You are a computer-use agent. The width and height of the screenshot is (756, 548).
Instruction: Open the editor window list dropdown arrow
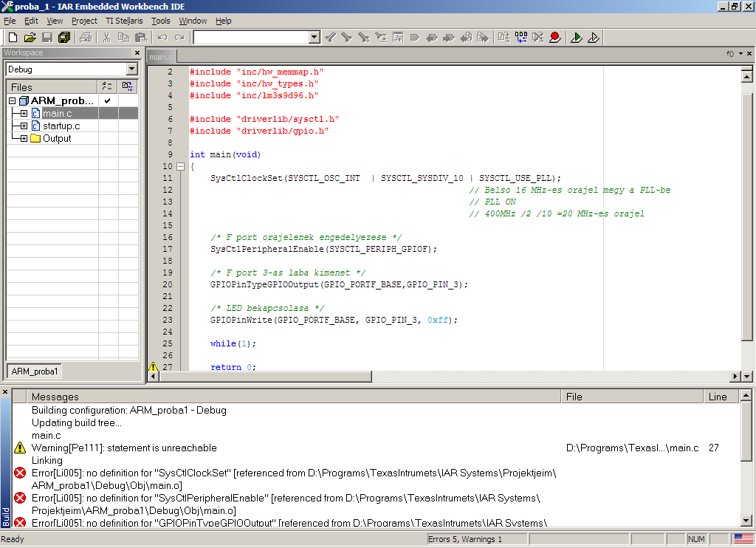(740, 54)
